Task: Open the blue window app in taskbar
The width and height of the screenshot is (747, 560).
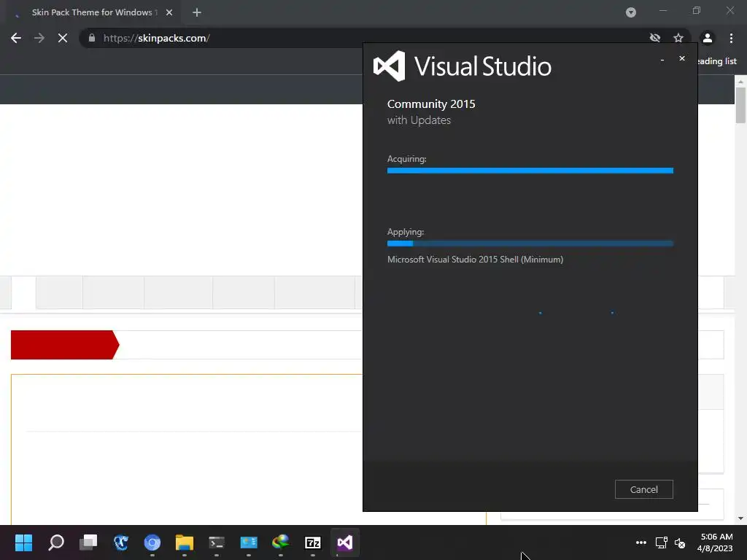Action: coord(249,542)
